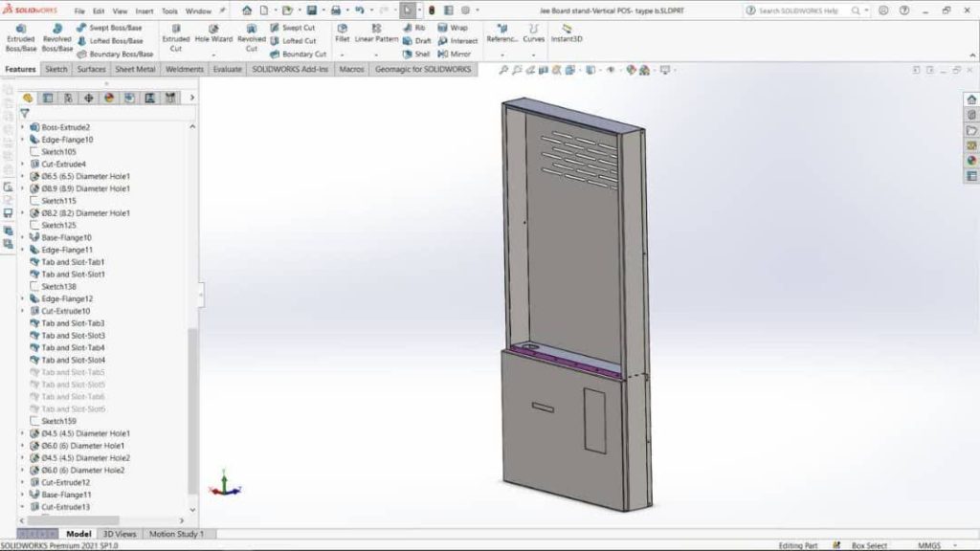Open the View menu

tap(120, 11)
